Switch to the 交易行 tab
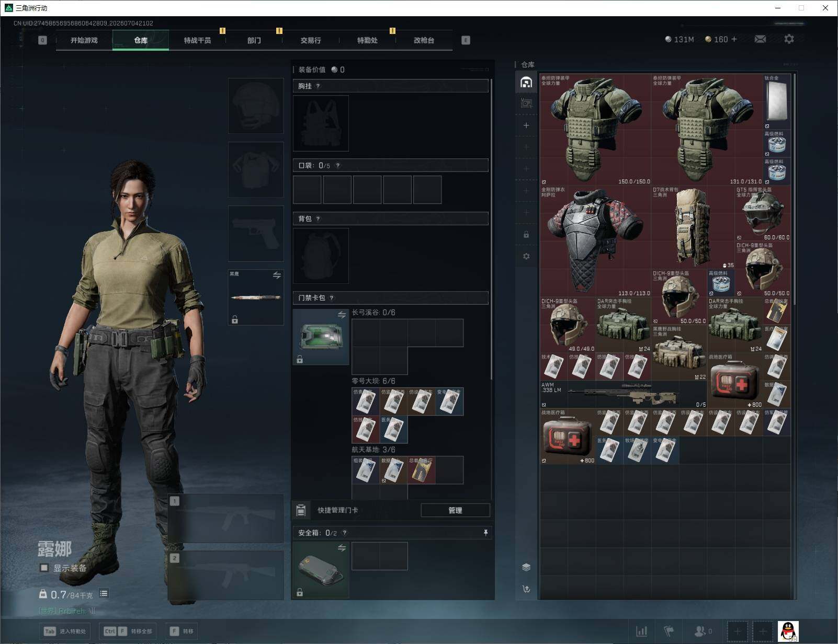 [x=311, y=40]
